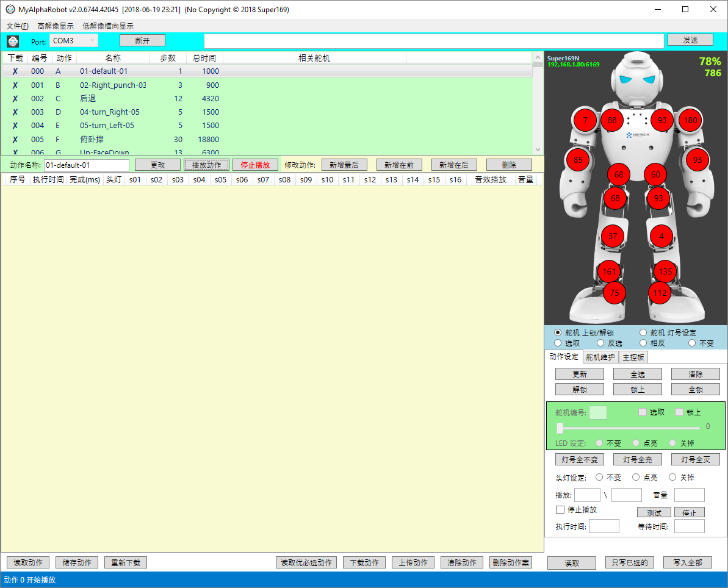Click the robot face icon beside Port
This screenshot has width=728, height=588.
pyautogui.click(x=13, y=41)
